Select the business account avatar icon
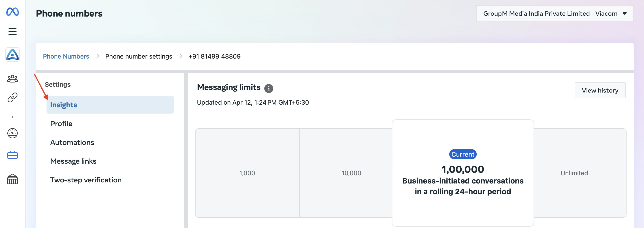 (13, 55)
